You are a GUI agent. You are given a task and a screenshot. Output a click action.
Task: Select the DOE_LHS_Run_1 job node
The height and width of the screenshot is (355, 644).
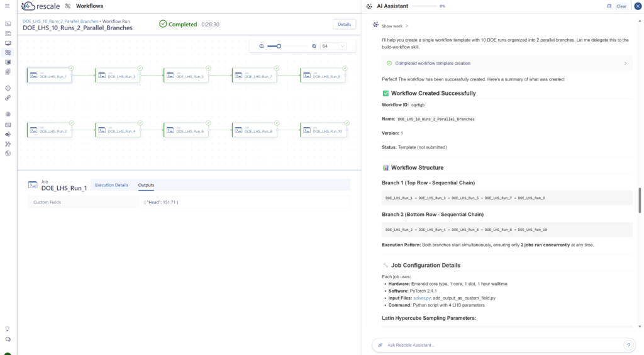point(49,76)
